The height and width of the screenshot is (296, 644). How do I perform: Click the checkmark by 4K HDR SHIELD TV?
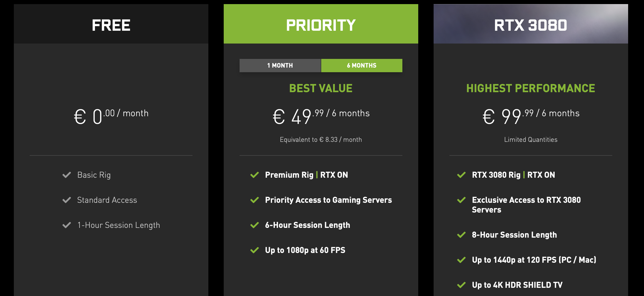point(461,285)
